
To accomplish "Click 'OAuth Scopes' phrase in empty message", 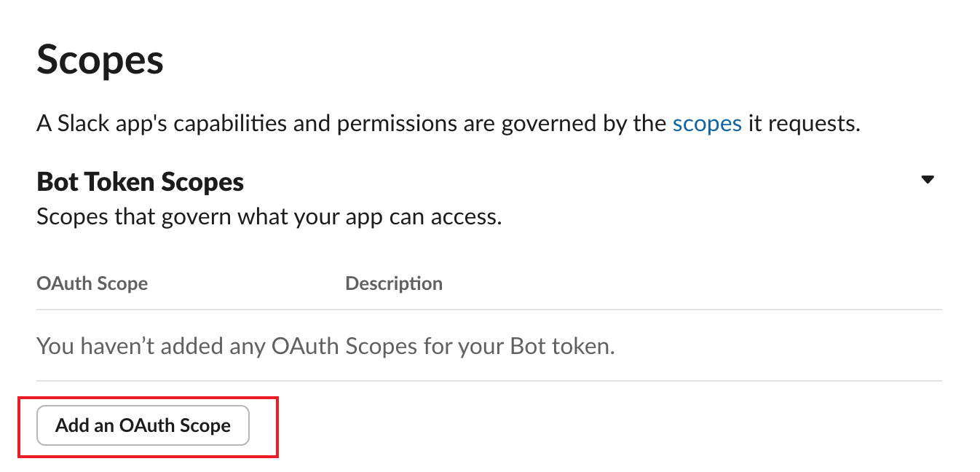I will coord(344,345).
